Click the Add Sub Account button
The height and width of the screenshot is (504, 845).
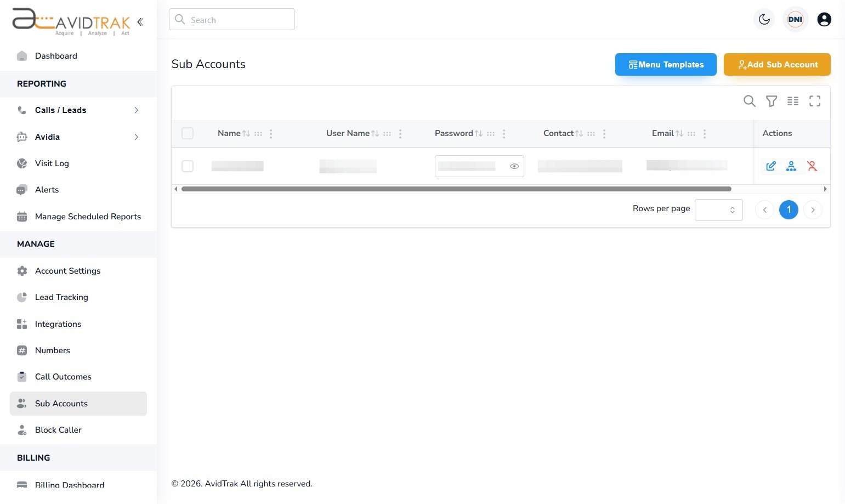click(777, 65)
